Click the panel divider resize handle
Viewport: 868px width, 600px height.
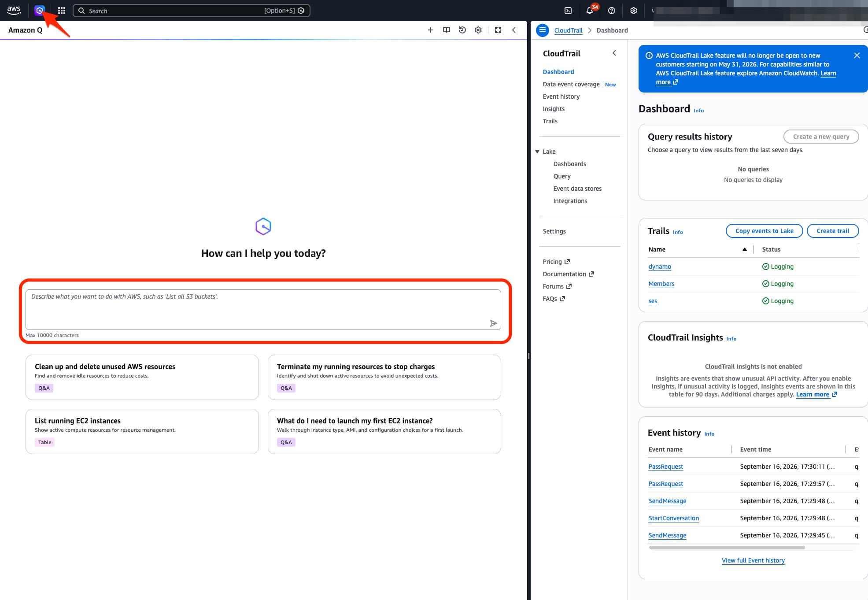528,356
